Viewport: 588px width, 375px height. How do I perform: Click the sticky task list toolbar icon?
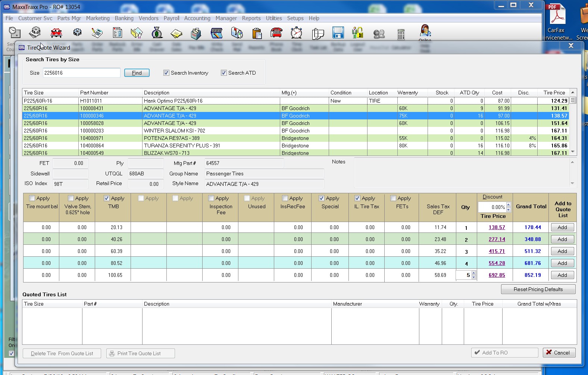(x=318, y=34)
